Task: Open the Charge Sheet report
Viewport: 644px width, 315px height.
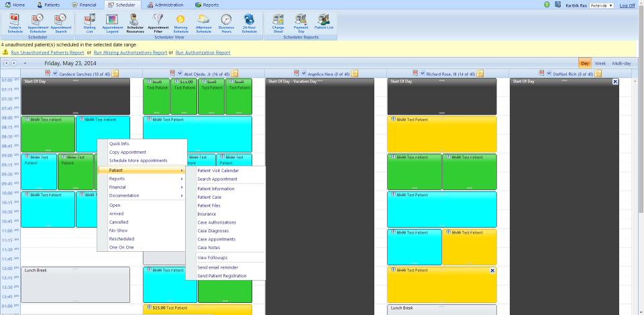Action: point(278,23)
